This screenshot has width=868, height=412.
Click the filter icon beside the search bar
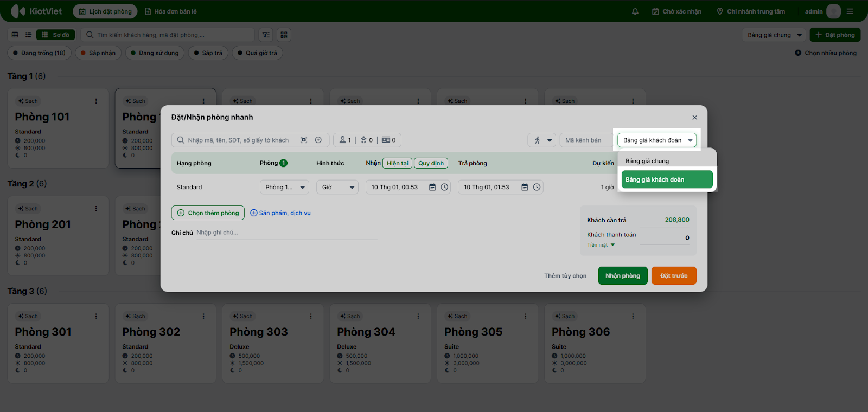coord(266,35)
